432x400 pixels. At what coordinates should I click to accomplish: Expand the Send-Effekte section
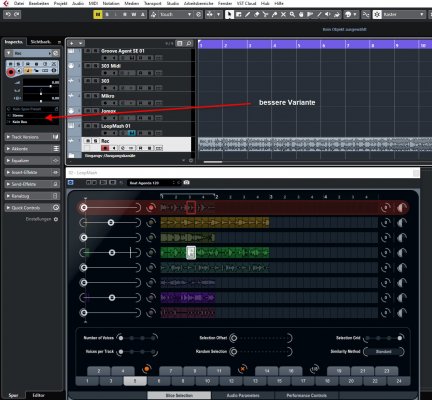click(x=33, y=184)
